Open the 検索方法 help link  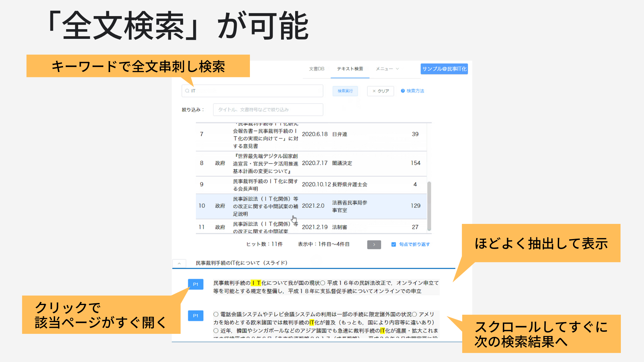tap(415, 91)
